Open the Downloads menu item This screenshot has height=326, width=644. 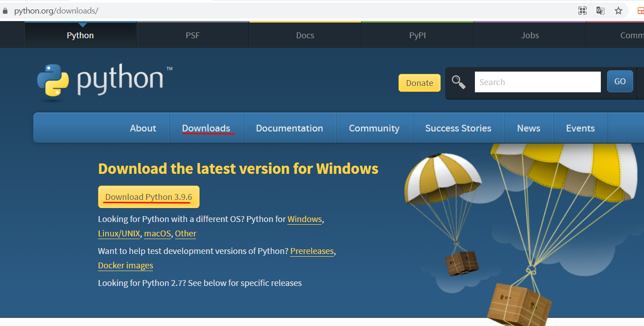[x=206, y=128]
